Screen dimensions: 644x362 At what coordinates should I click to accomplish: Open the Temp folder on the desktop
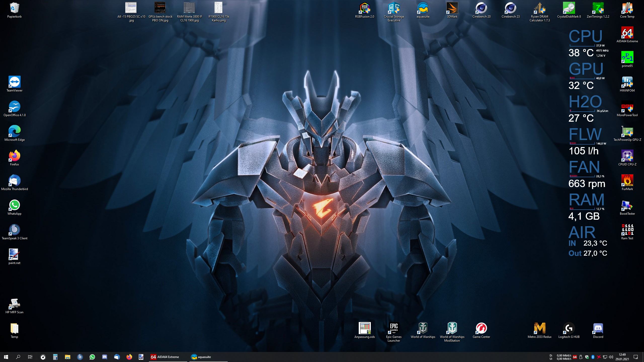tap(14, 331)
